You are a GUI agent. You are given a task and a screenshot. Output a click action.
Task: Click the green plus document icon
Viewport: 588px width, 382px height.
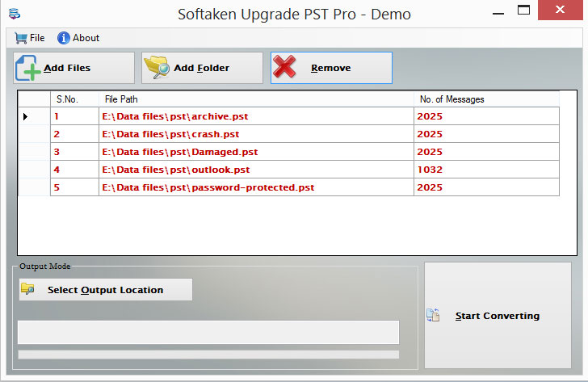(27, 68)
